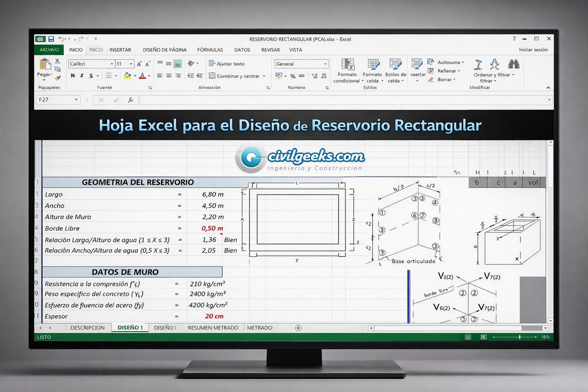
Task: Click the Cut scissors icon
Action: pos(57,61)
